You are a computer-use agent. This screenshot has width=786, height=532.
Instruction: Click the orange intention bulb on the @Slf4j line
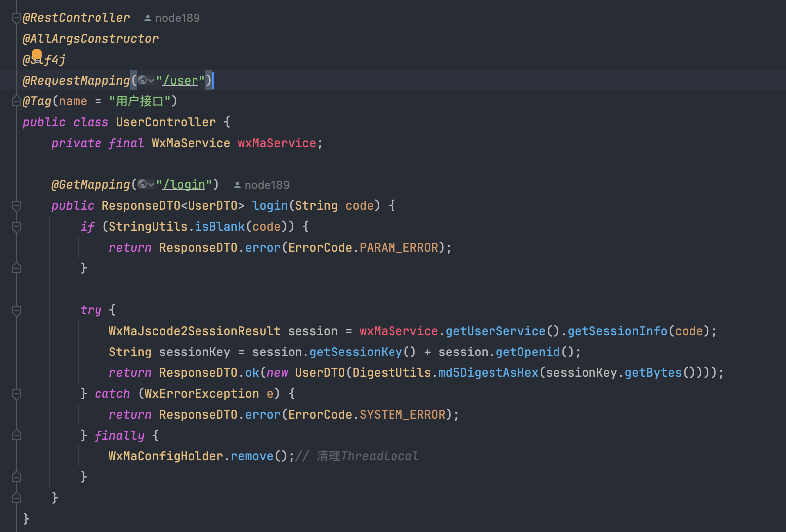(37, 54)
